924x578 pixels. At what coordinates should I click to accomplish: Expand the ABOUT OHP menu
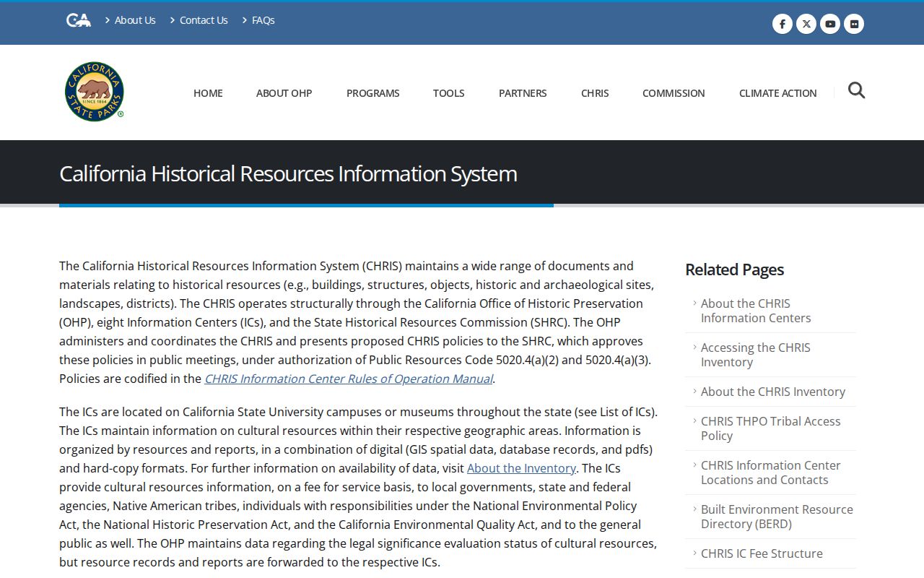coord(284,93)
